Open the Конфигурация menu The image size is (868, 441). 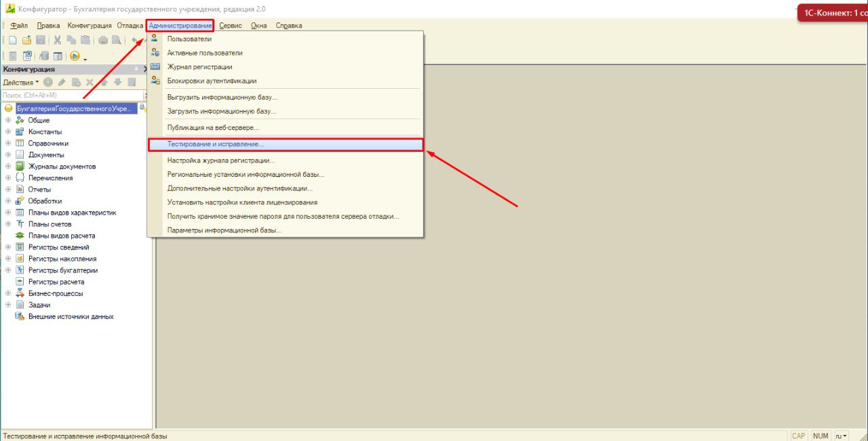click(90, 26)
